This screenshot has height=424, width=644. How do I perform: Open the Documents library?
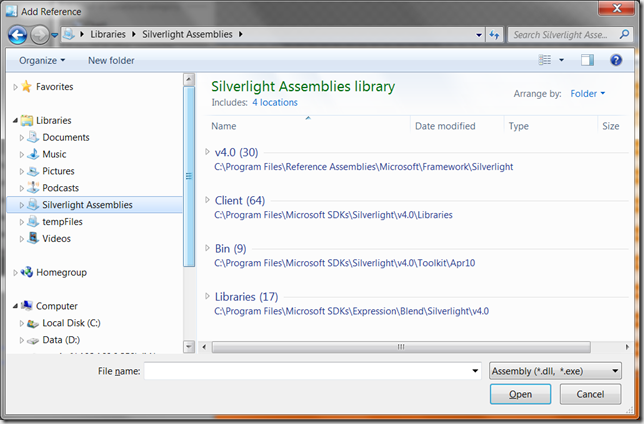pyautogui.click(x=66, y=137)
